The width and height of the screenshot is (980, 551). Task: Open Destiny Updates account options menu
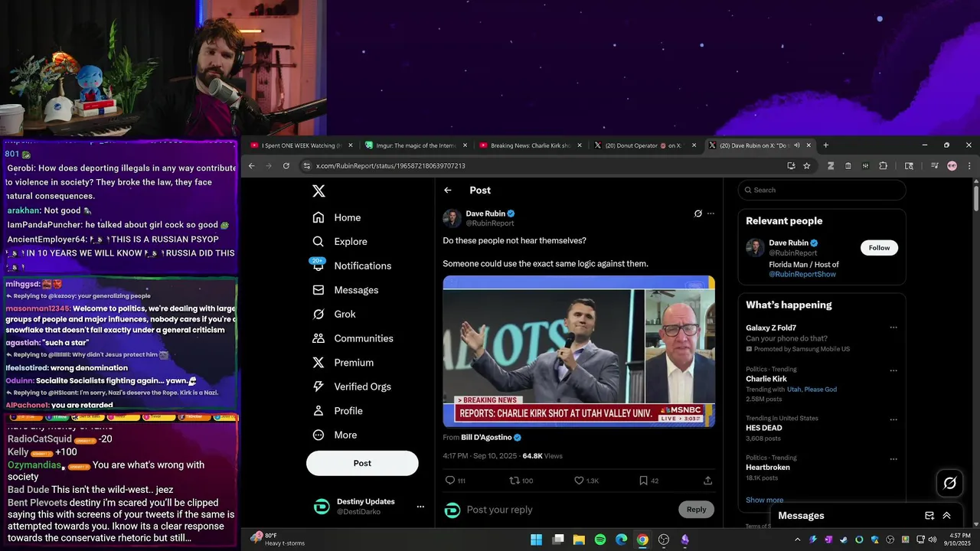[x=420, y=507]
